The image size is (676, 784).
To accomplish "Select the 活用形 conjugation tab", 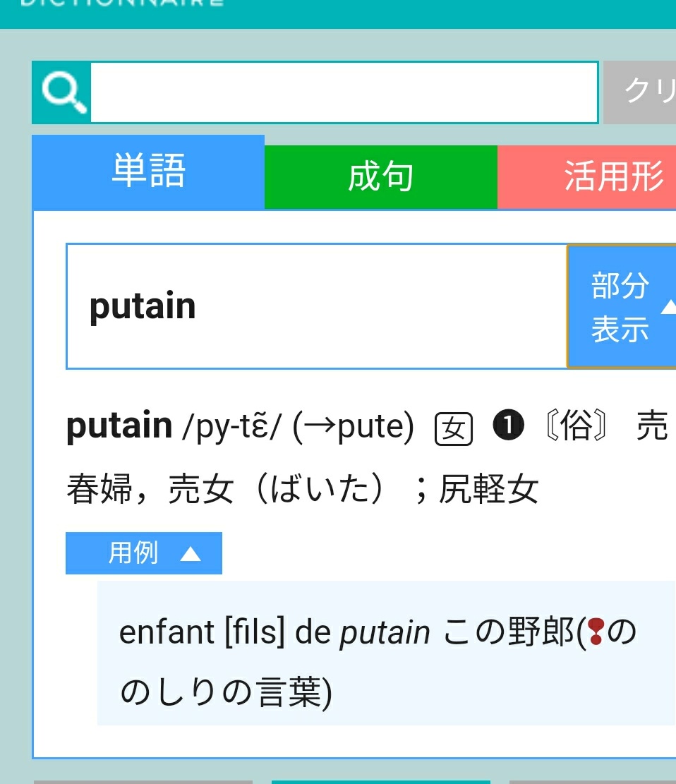I will 612,177.
